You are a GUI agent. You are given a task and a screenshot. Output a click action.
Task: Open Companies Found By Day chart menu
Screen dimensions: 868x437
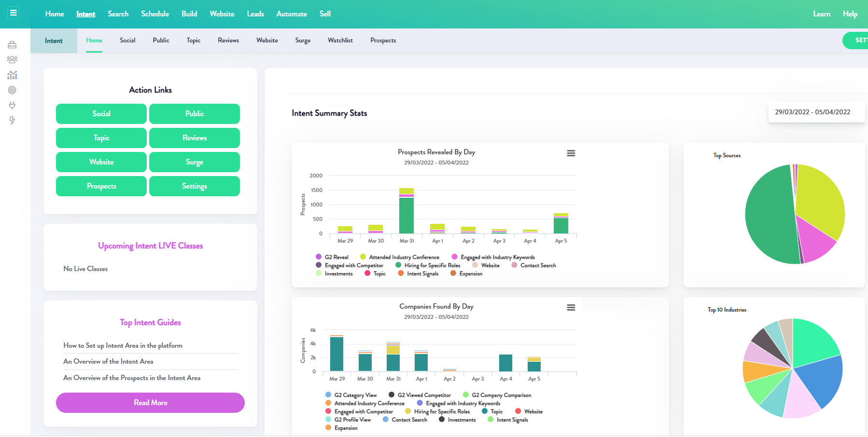[571, 308]
